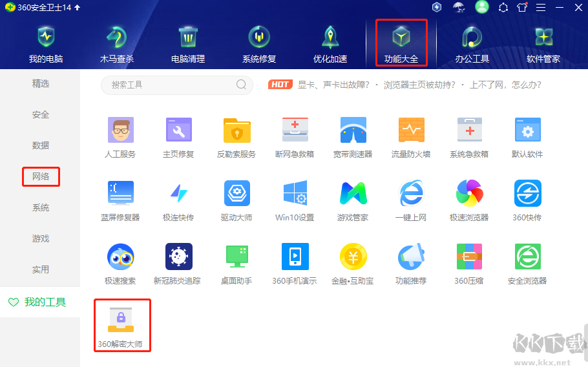This screenshot has width=588, height=367.
Task: Select 精选 category in sidebar
Action: [x=41, y=83]
